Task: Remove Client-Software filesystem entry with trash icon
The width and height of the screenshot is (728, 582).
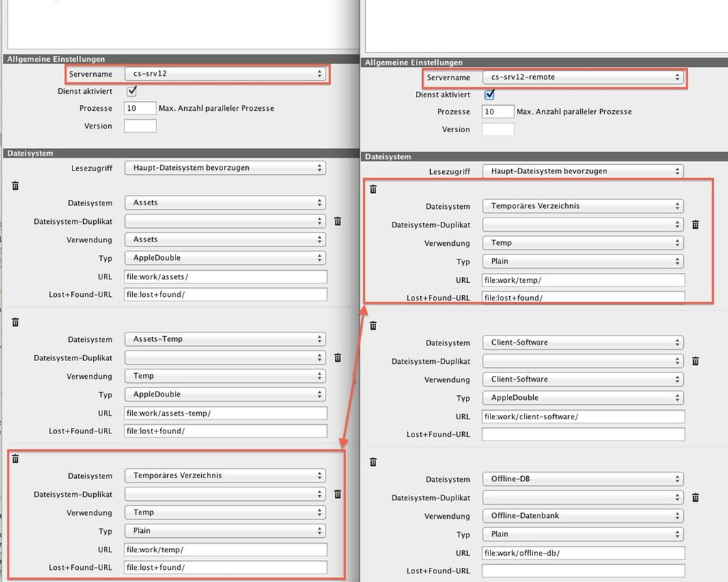Action: pyautogui.click(x=373, y=325)
